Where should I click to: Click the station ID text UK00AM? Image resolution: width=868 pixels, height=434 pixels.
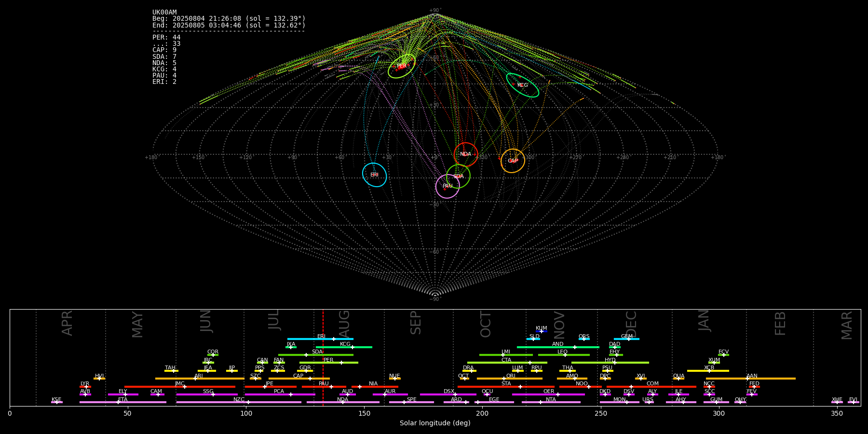pyautogui.click(x=164, y=12)
